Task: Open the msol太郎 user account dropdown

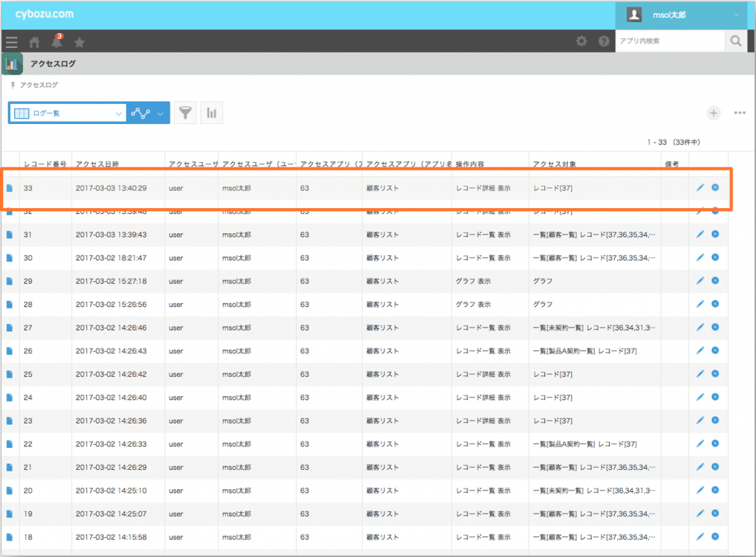Action: (684, 15)
